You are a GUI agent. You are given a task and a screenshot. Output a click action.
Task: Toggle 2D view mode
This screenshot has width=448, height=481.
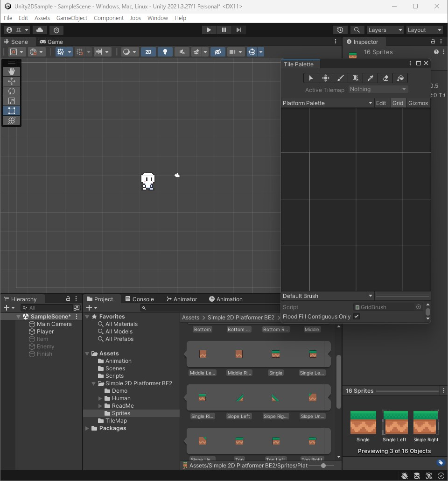pyautogui.click(x=148, y=52)
